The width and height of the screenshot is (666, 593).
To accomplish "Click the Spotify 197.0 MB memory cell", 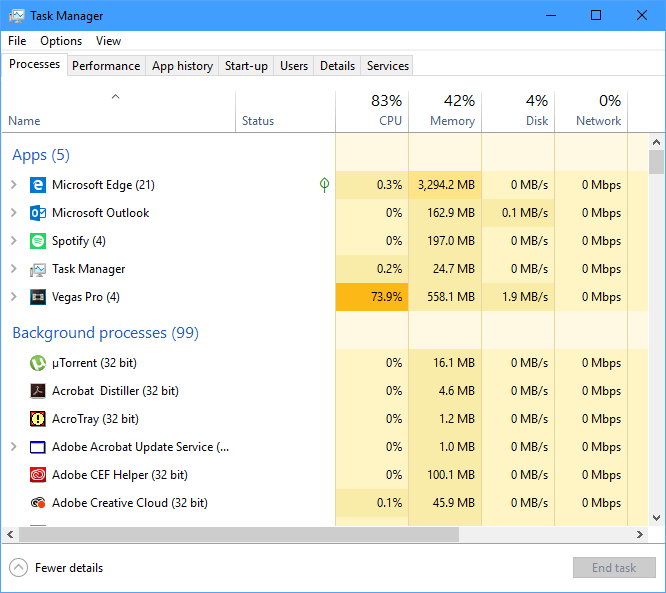I will click(x=445, y=241).
